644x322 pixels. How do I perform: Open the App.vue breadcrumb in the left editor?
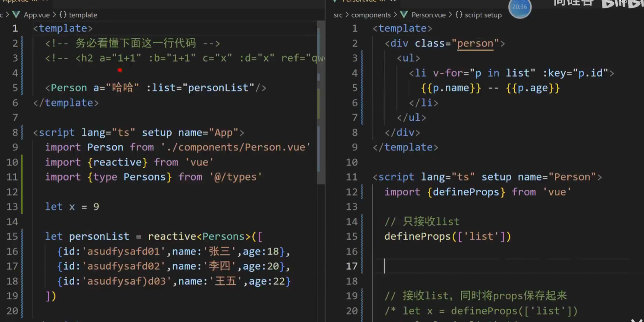(x=37, y=15)
